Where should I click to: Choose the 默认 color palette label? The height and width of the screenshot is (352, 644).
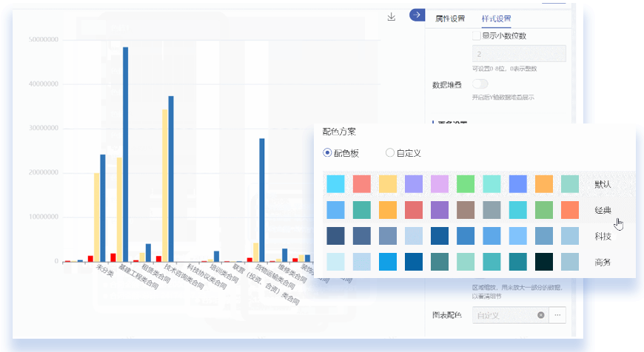click(x=603, y=184)
